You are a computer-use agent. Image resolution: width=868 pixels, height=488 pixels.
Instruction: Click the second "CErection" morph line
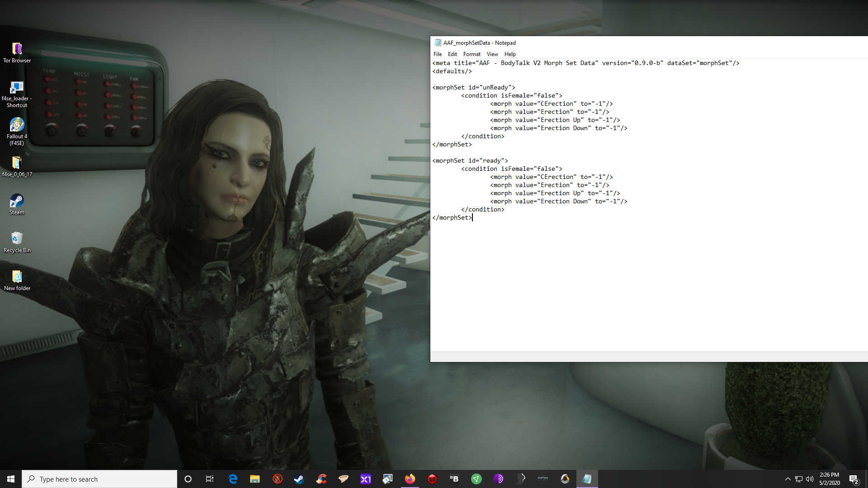[x=552, y=177]
